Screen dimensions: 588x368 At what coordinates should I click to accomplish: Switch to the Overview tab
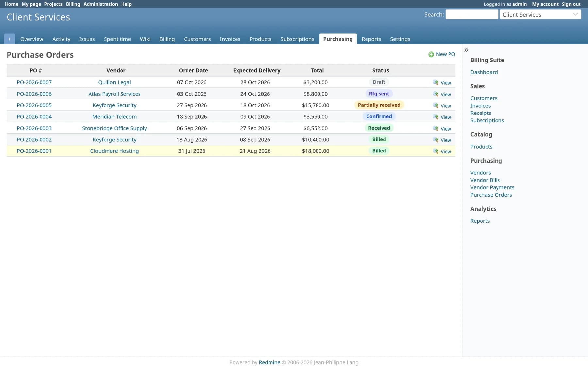(32, 39)
